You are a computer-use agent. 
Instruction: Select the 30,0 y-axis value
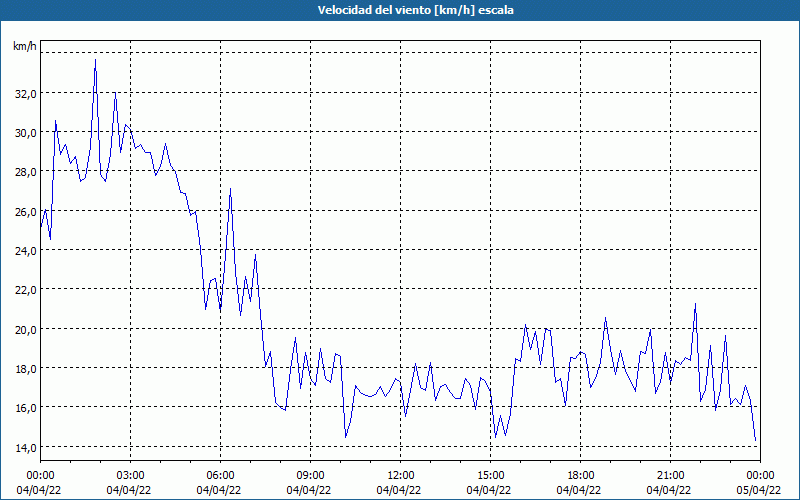26,133
